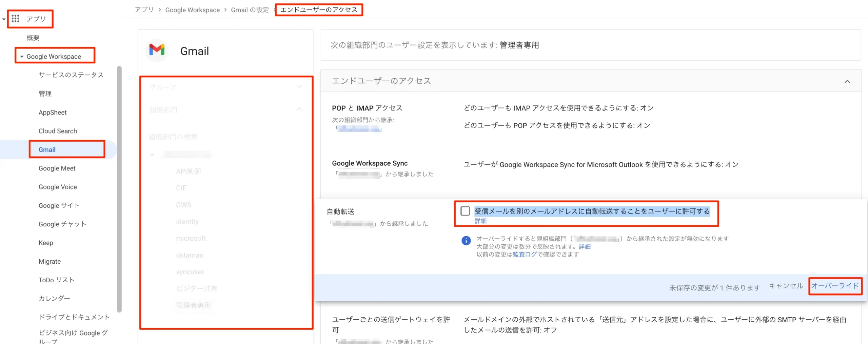Image resolution: width=868 pixels, height=344 pixels.
Task: Click ユーザーごとの送信ゲートウェイを許可 setting
Action: pos(391,324)
